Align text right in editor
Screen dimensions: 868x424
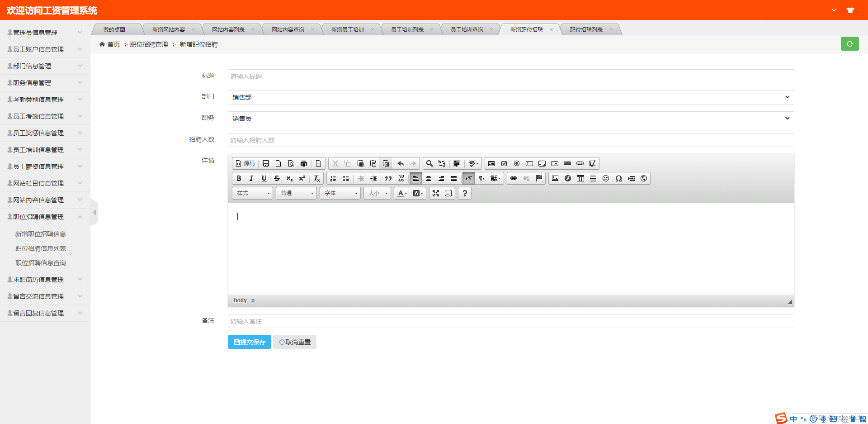(441, 178)
